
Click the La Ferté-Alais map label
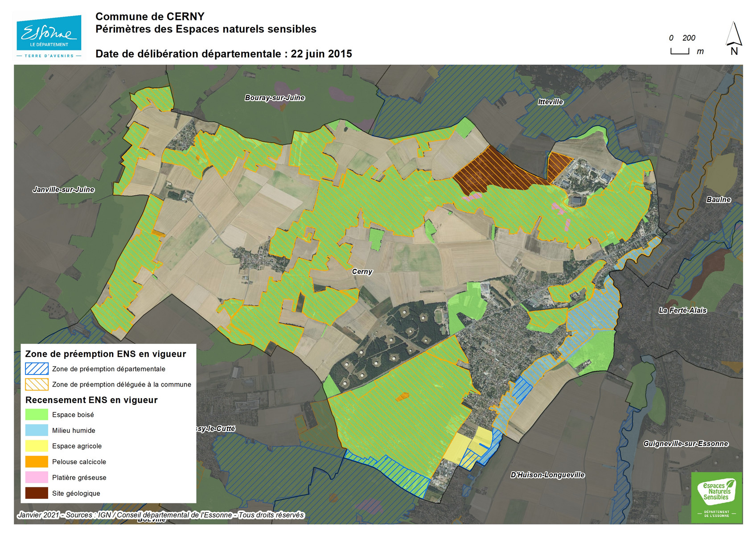(682, 310)
